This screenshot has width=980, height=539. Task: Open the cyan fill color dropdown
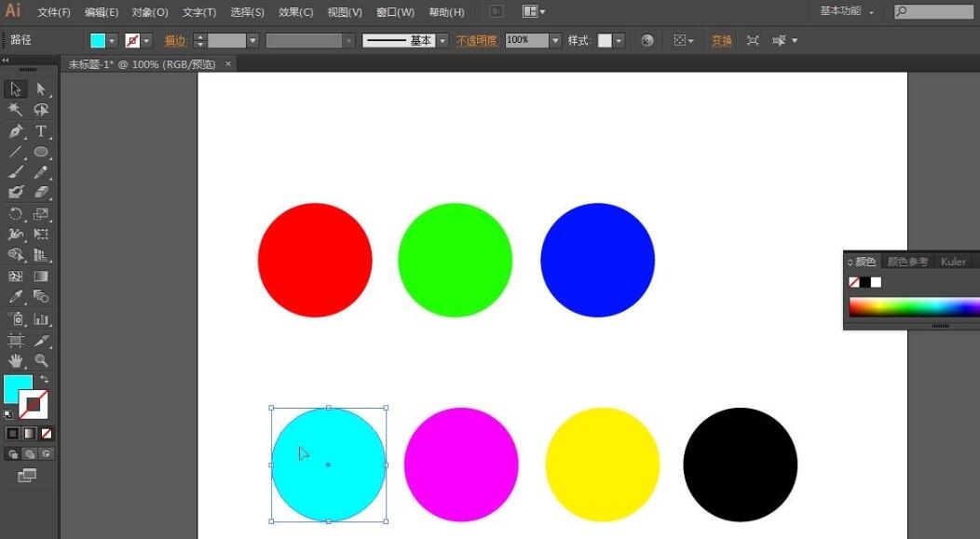113,41
